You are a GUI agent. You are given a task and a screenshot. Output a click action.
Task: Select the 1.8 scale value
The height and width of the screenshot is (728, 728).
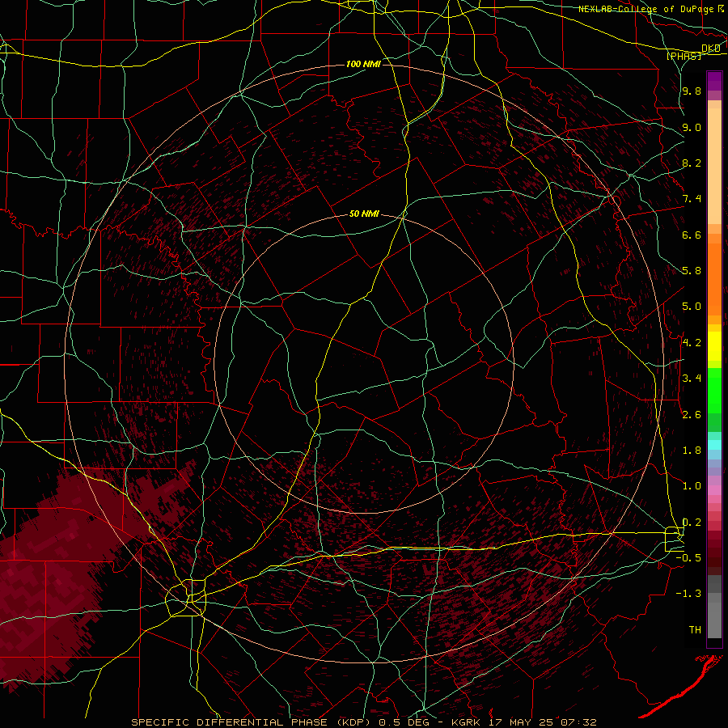pyautogui.click(x=692, y=451)
